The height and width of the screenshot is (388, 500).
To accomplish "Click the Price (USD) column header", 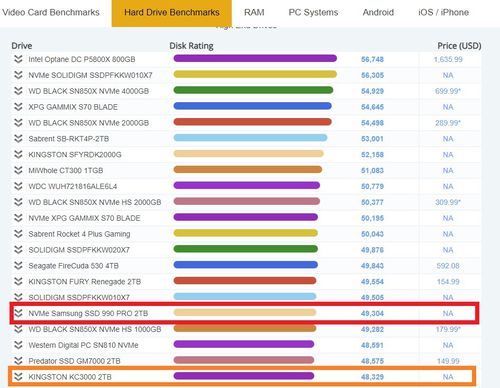I will (x=459, y=46).
